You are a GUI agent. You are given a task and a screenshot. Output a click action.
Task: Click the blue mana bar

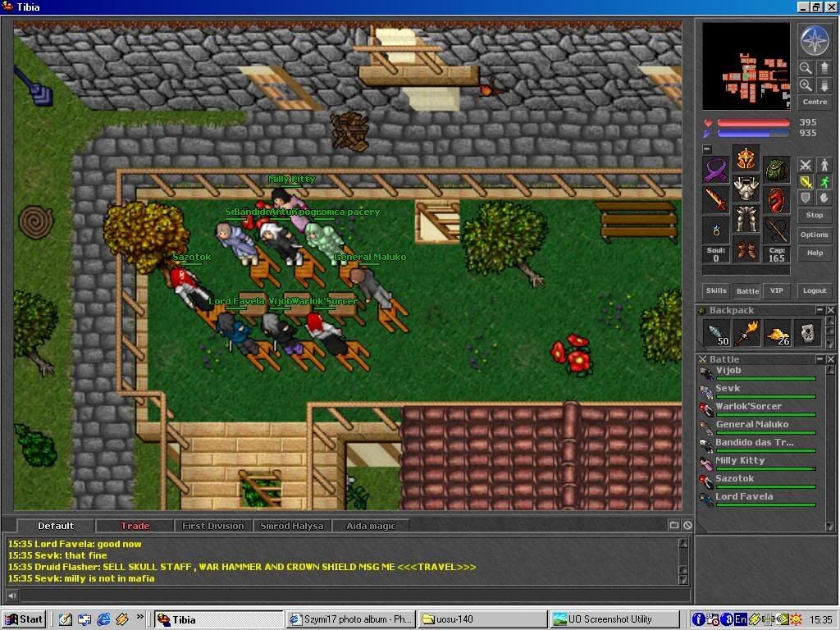point(753,134)
